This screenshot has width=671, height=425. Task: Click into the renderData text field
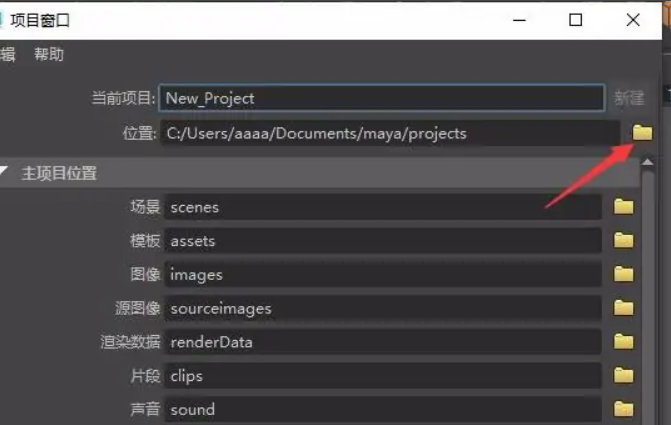tap(382, 342)
